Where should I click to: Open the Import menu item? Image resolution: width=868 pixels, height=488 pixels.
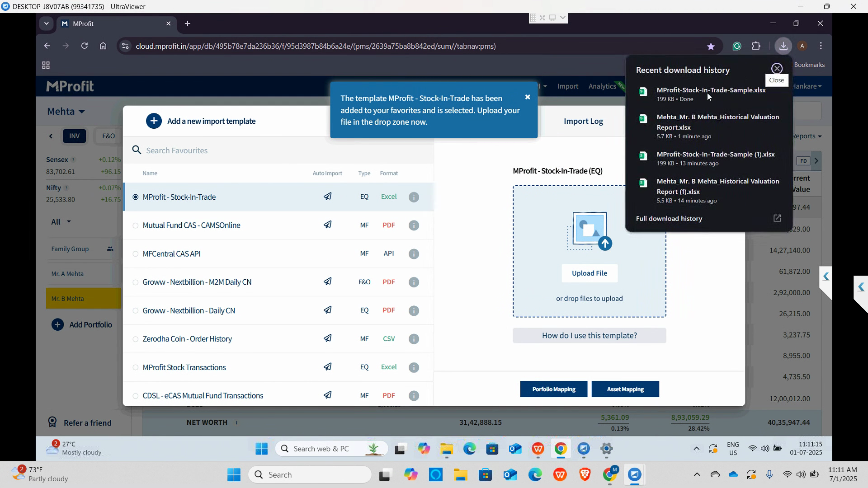[567, 86]
